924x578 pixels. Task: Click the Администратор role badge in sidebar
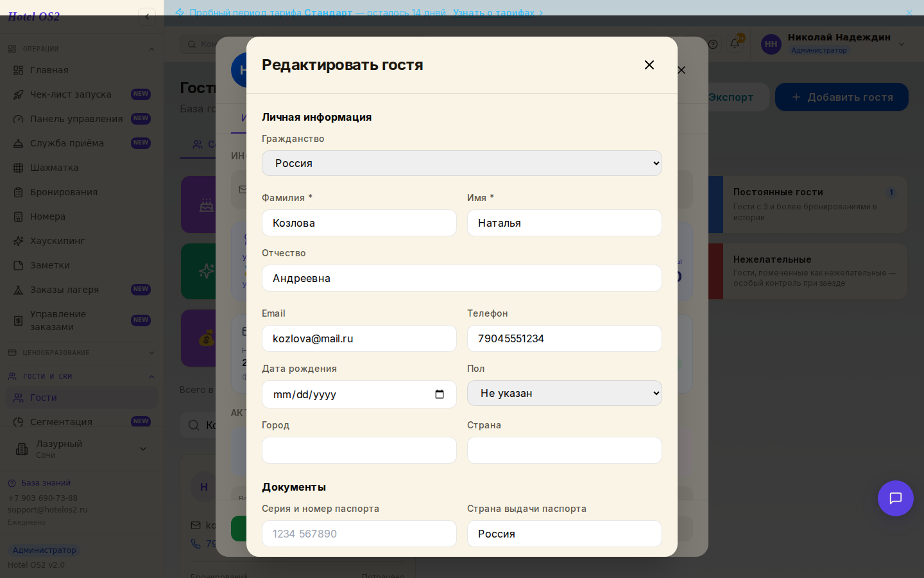coord(44,550)
